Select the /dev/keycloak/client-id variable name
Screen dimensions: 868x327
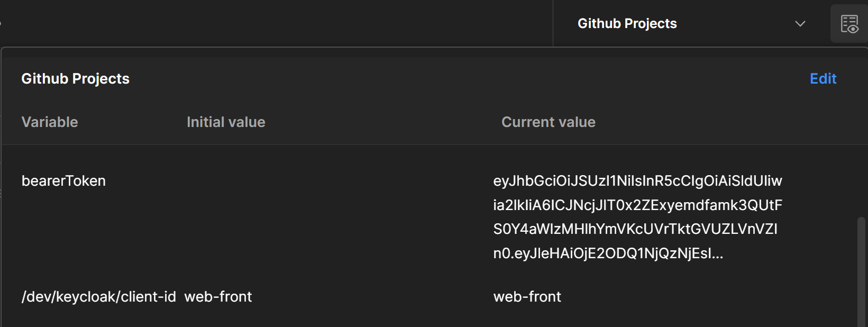98,297
